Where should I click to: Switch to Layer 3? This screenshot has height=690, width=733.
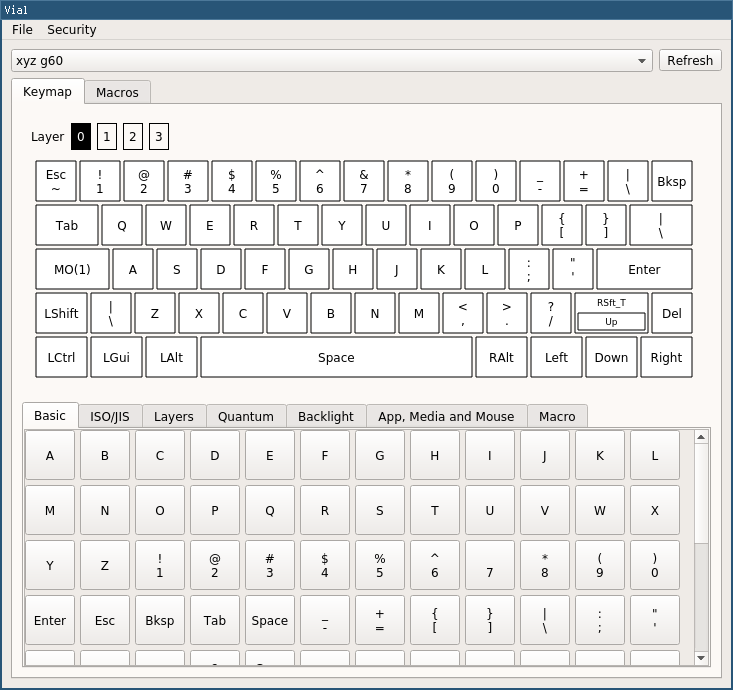click(159, 137)
